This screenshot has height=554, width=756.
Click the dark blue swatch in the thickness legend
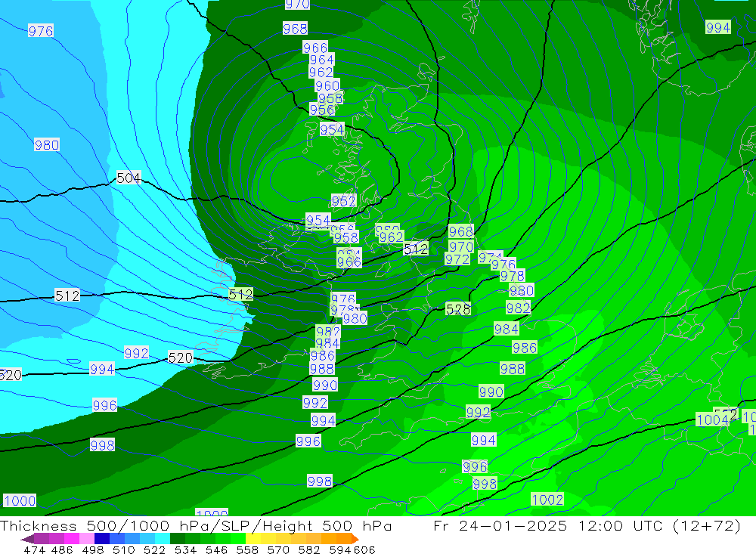pos(102,539)
